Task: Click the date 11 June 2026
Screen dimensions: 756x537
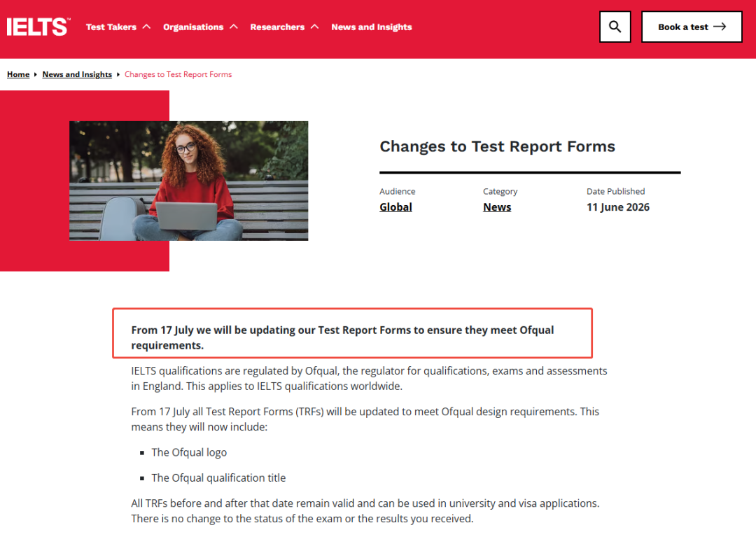Action: point(617,207)
